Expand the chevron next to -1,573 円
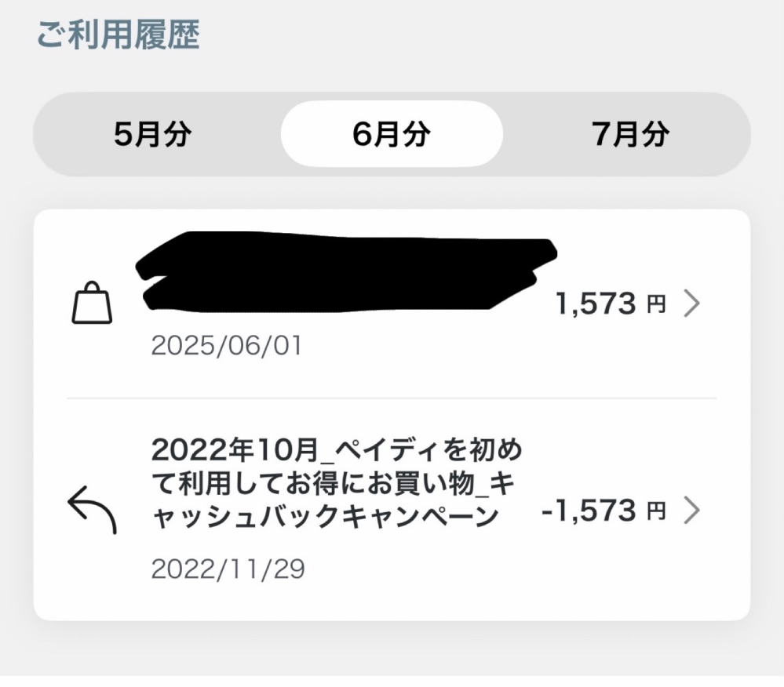This screenshot has height=687, width=784. tap(691, 511)
